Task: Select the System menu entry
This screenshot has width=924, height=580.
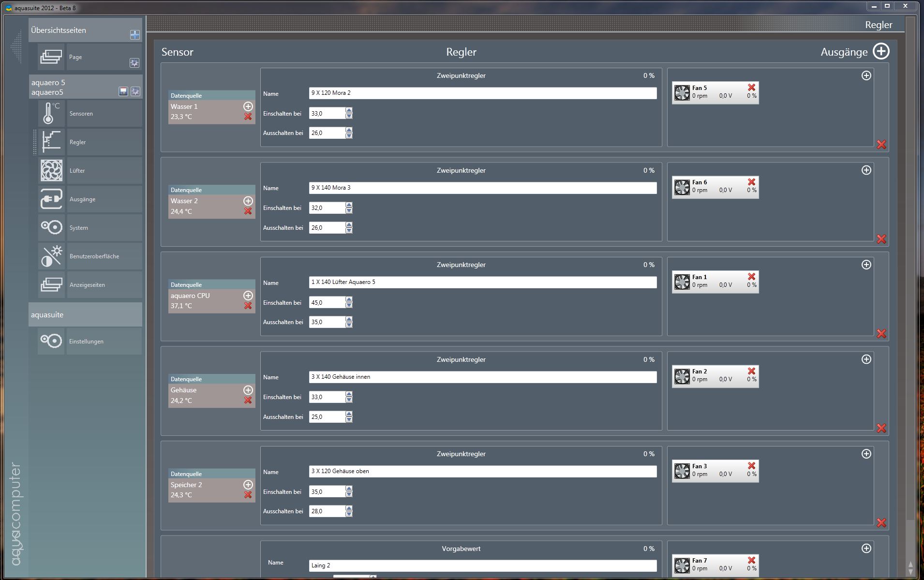Action: tap(104, 228)
